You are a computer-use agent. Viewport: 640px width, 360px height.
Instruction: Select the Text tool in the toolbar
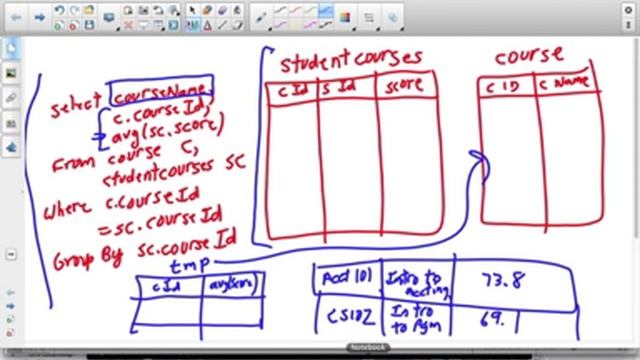(x=192, y=25)
